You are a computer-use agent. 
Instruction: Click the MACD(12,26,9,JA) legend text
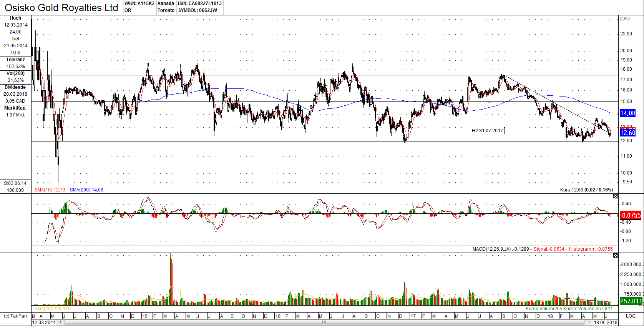click(x=492, y=249)
